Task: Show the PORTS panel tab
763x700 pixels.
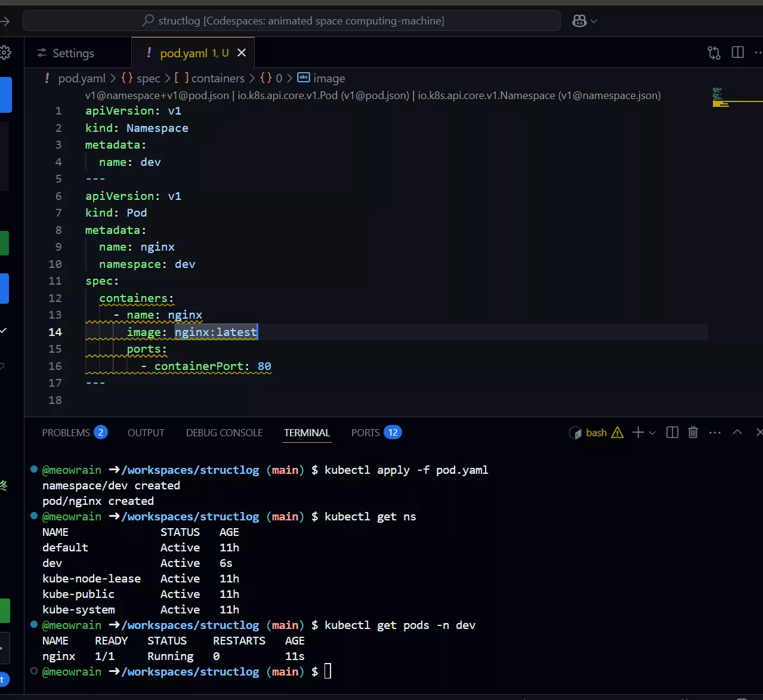Action: pyautogui.click(x=366, y=433)
